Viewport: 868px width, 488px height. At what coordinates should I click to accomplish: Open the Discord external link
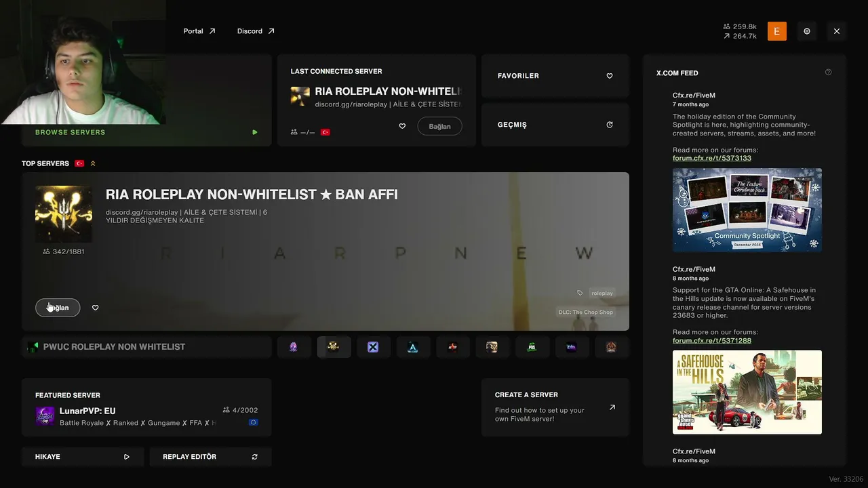[256, 31]
